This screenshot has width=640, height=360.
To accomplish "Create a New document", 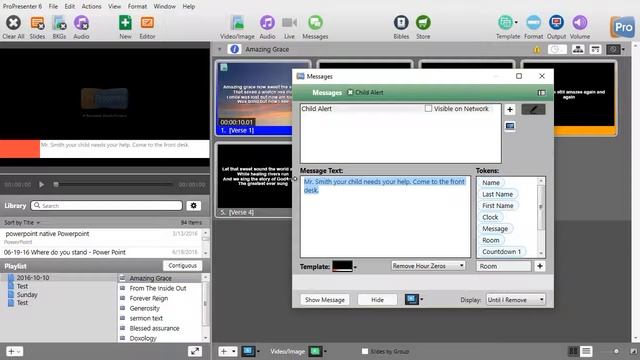I will [125, 23].
